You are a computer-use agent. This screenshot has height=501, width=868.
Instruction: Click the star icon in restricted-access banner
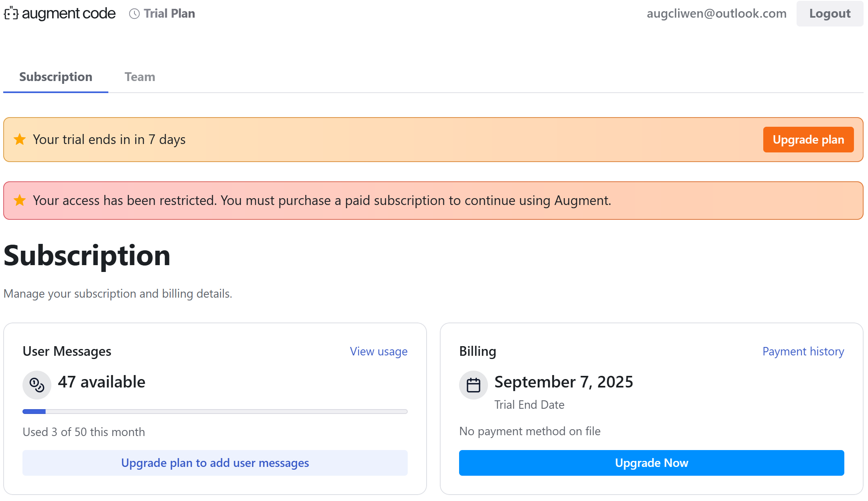click(20, 200)
